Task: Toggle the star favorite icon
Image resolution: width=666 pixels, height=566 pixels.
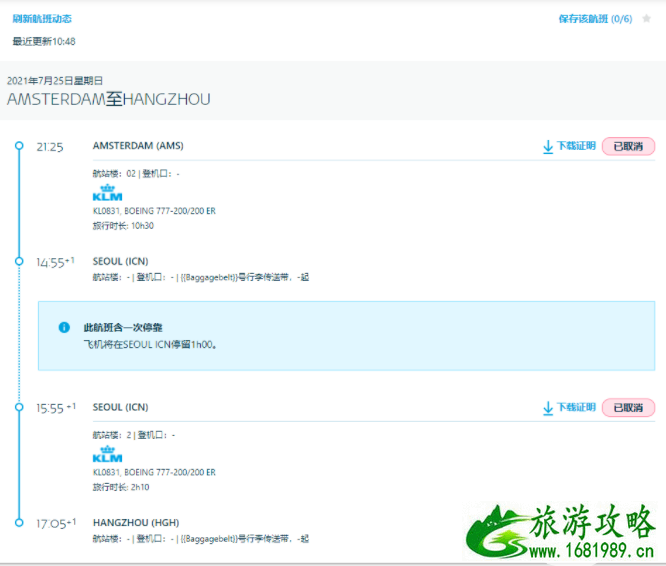Action: [x=646, y=18]
